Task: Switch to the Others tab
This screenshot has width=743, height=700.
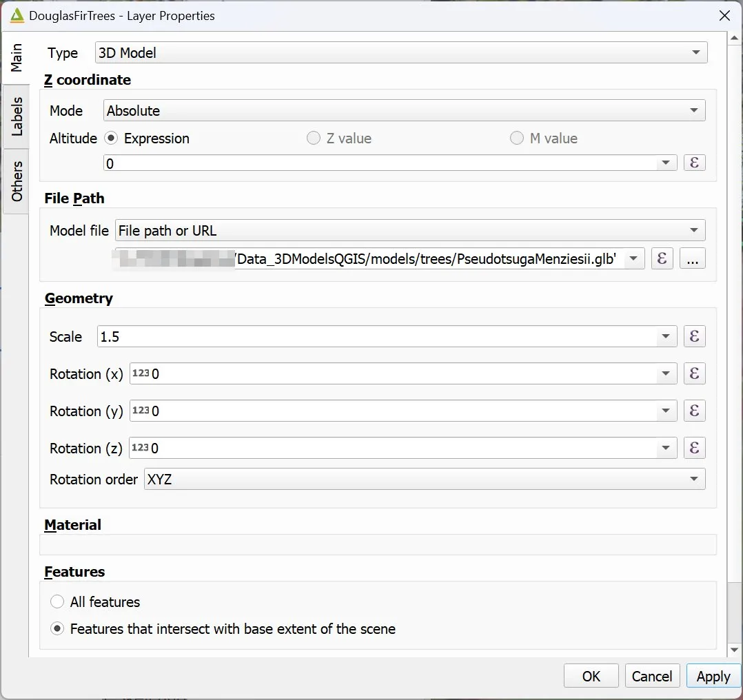Action: coord(16,181)
